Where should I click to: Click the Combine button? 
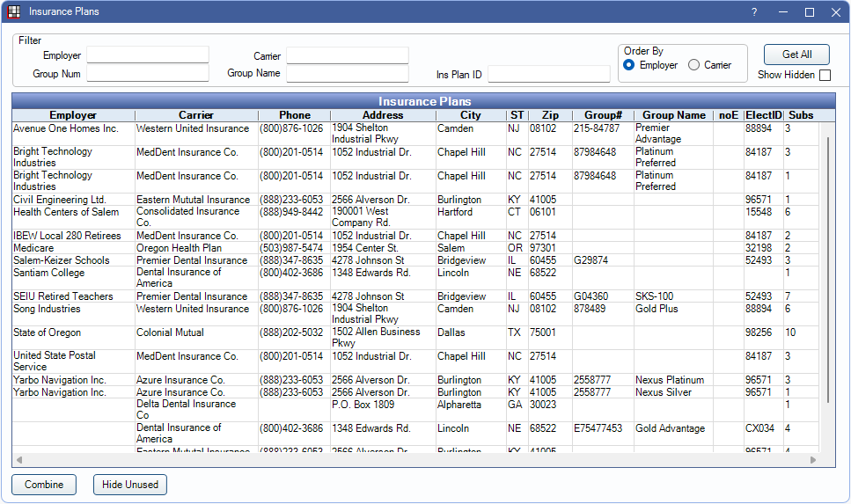pyautogui.click(x=44, y=485)
